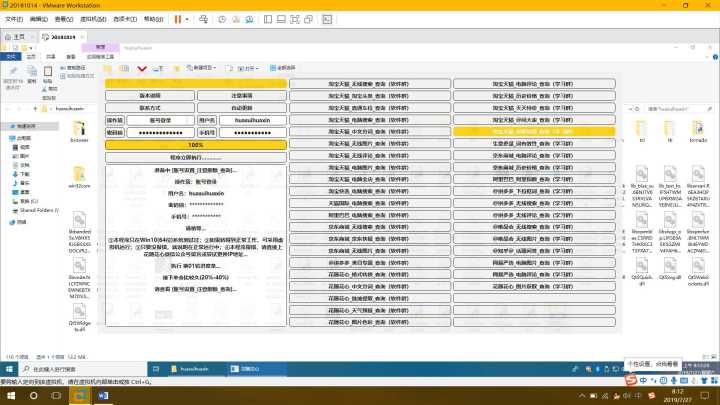This screenshot has width=720, height=405.
Task: Click the red down-arrow icon in ribbon
Action: (140, 69)
